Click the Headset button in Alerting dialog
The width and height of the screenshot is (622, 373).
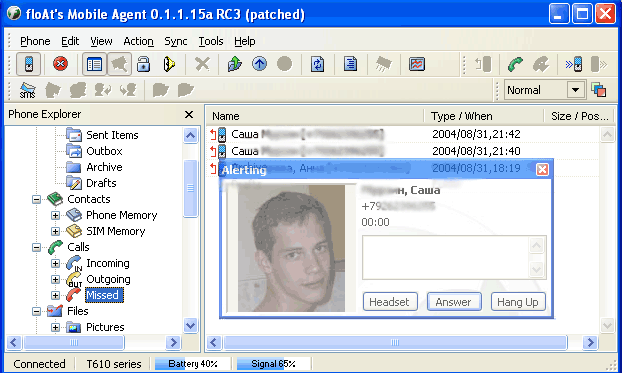tap(390, 302)
